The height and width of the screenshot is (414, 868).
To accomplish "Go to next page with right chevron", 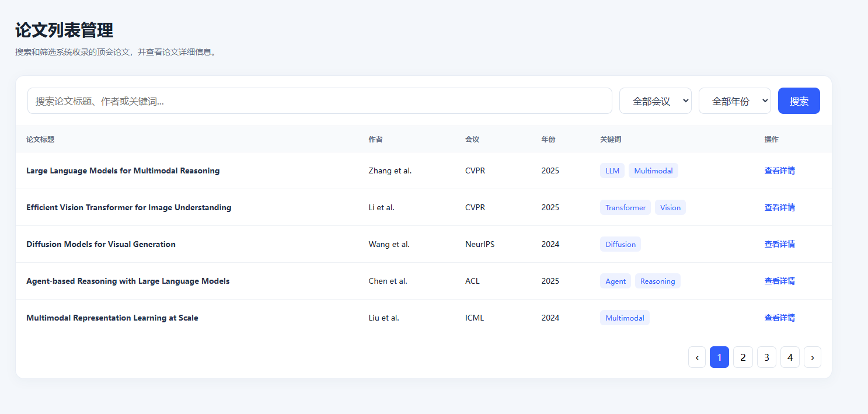I will [813, 357].
